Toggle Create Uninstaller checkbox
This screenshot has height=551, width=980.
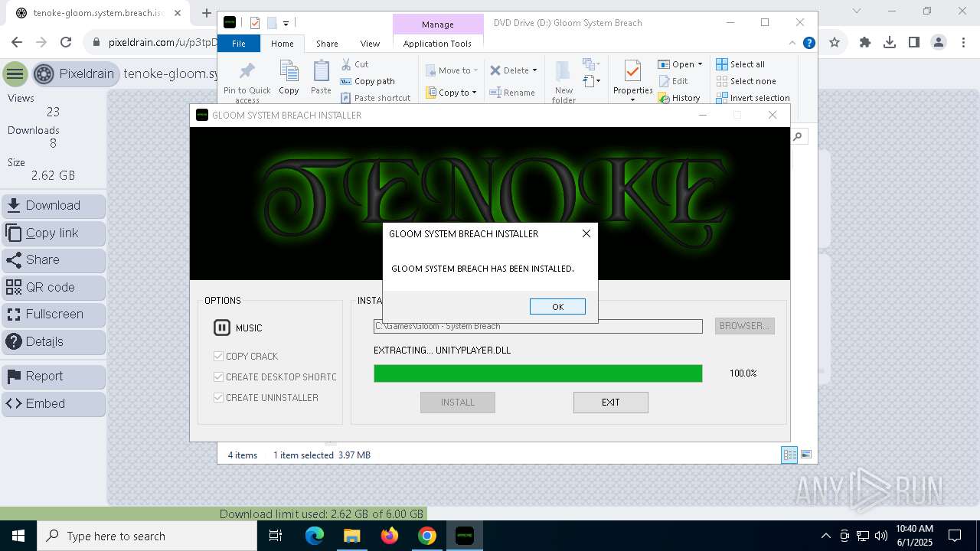tap(218, 397)
